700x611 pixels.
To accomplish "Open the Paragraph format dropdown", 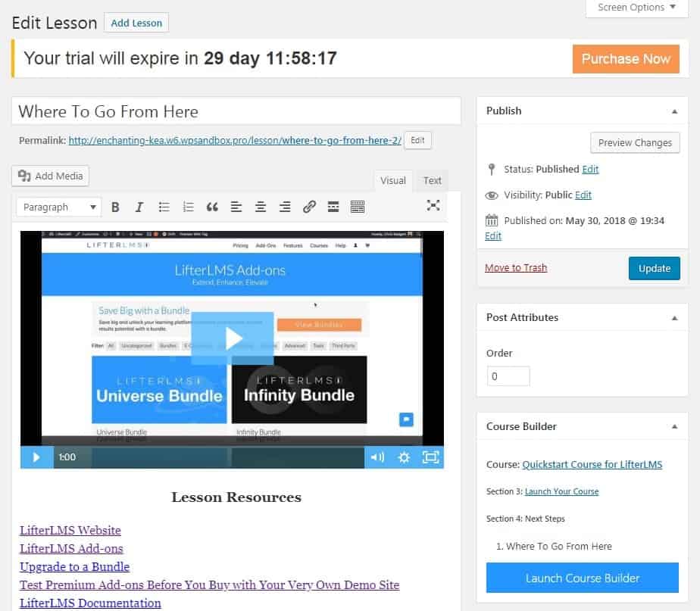I will tap(59, 207).
